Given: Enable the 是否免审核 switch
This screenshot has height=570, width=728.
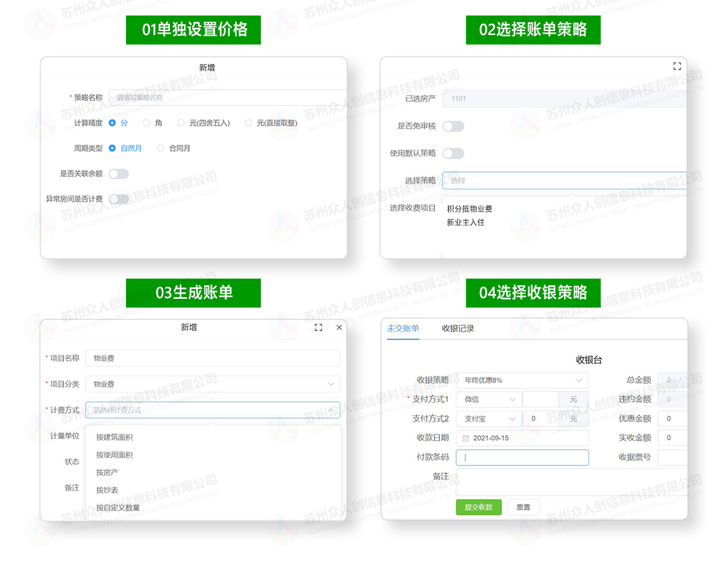Looking at the screenshot, I should click(453, 126).
